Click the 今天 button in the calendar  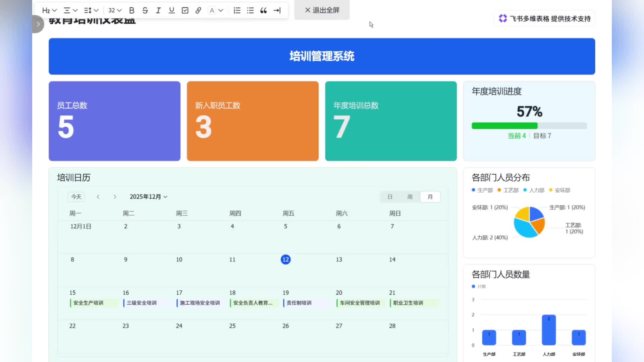(x=76, y=197)
